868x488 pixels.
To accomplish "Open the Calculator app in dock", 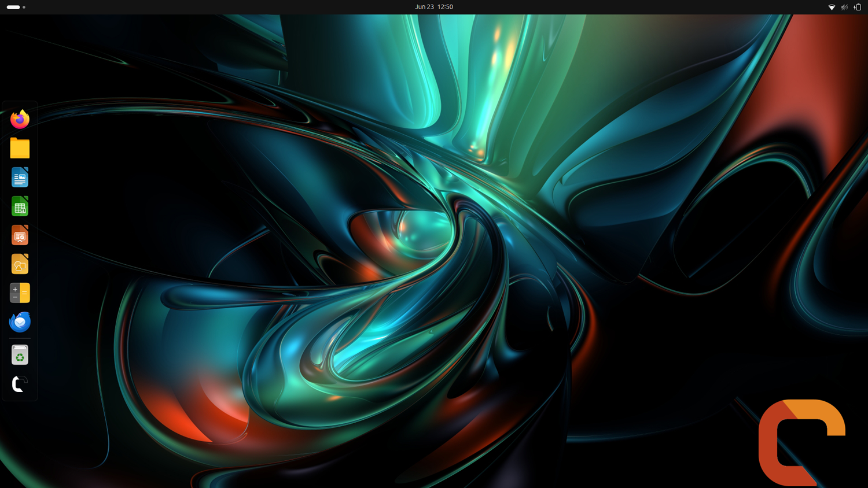I will coord(20,293).
